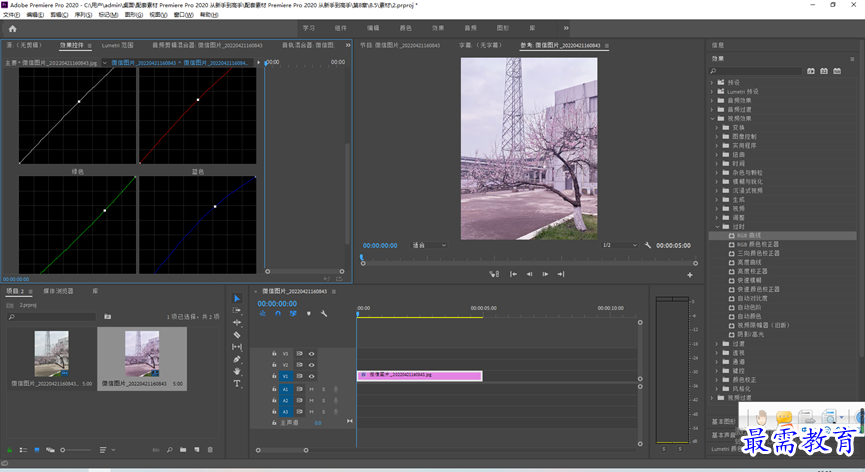Toggle Snap in the timeline
Image resolution: width=865 pixels, height=472 pixels.
[x=277, y=314]
